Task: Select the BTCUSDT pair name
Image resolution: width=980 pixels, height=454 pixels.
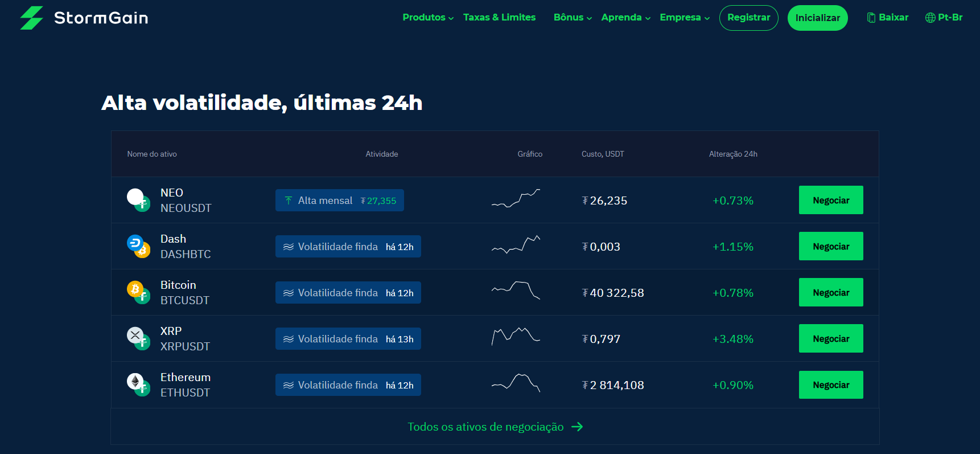Action: tap(185, 301)
